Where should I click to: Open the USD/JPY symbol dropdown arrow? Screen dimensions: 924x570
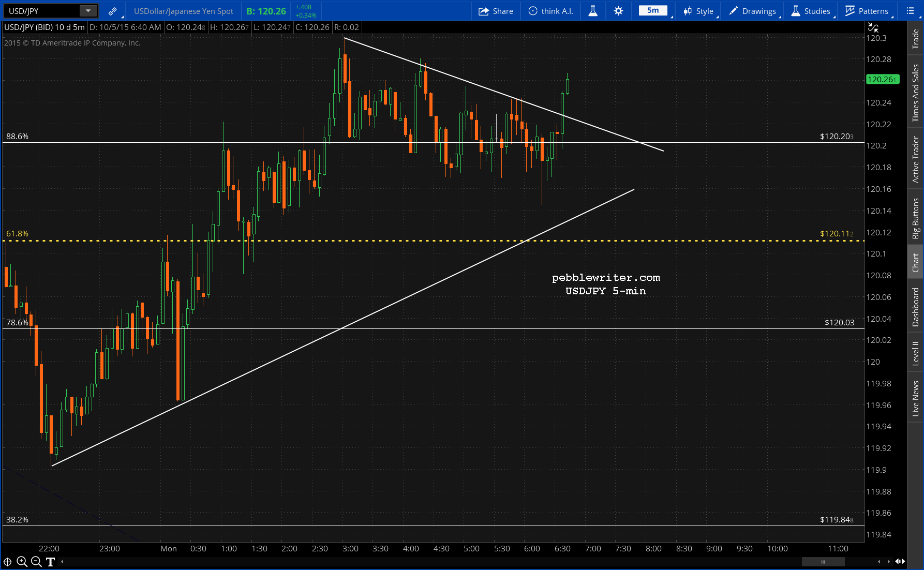[x=88, y=11]
